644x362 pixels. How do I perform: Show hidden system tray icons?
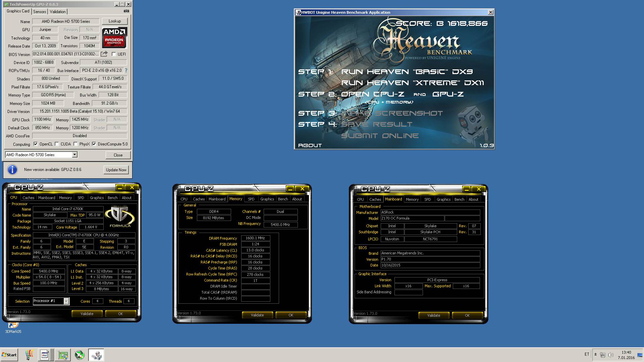pos(595,355)
